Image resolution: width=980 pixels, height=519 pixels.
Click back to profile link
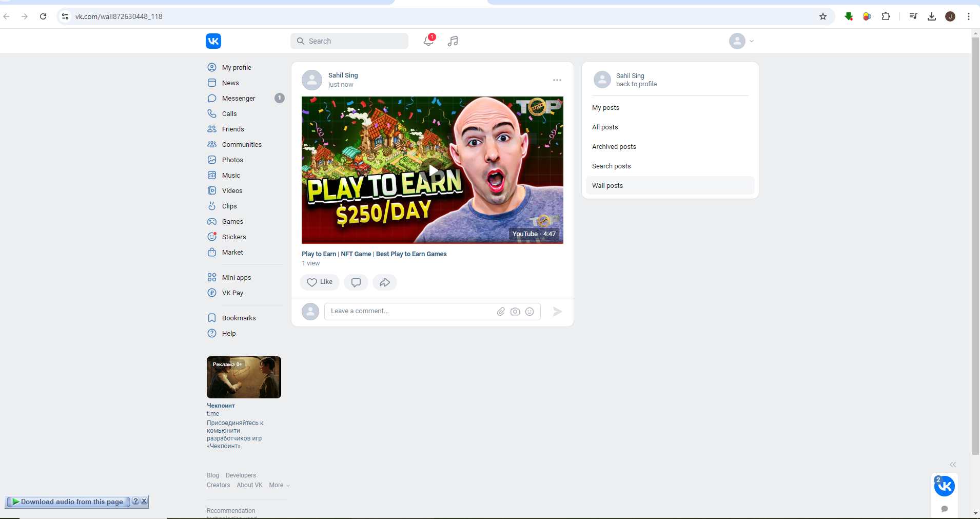tap(636, 84)
